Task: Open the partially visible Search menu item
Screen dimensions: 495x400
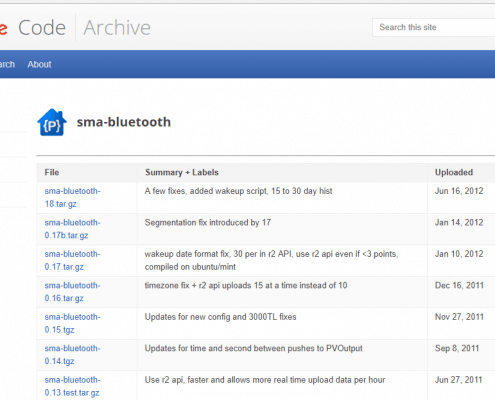Action: (7, 64)
